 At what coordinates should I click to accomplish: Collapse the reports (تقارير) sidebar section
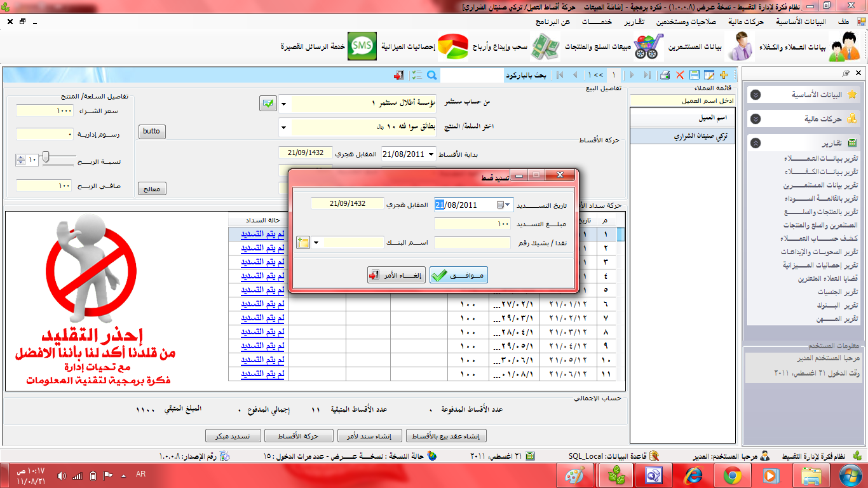(x=756, y=143)
